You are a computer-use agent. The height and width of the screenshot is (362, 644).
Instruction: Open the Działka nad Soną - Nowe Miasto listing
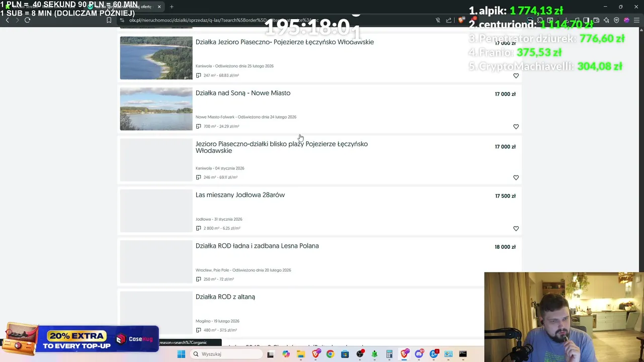(243, 93)
